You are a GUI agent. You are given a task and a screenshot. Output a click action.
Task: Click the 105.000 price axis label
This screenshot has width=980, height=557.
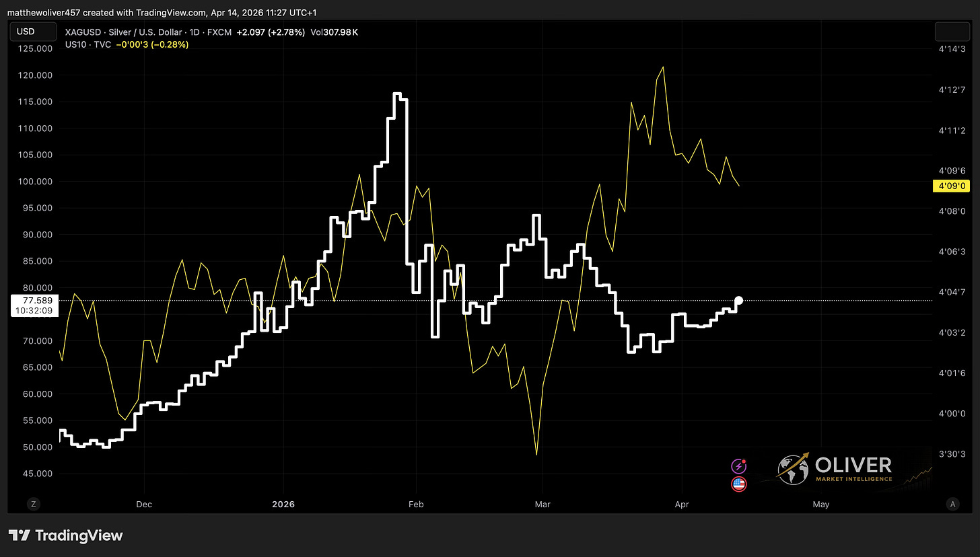(36, 155)
